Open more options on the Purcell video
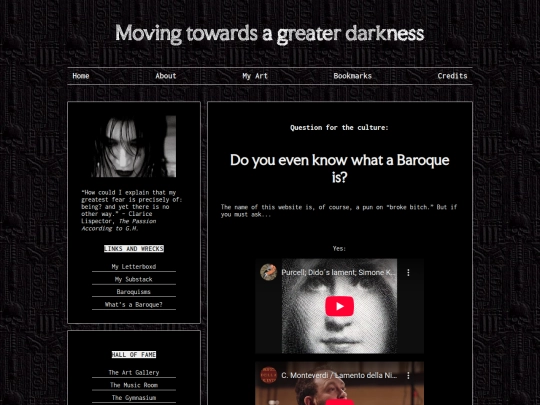Screen dimensions: 540x405 tap(408, 272)
